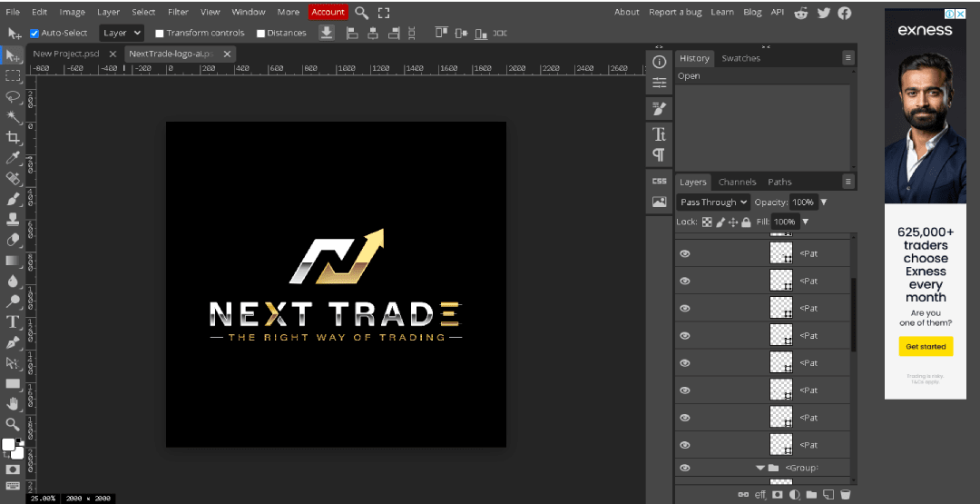Open the Window menu

coord(248,12)
